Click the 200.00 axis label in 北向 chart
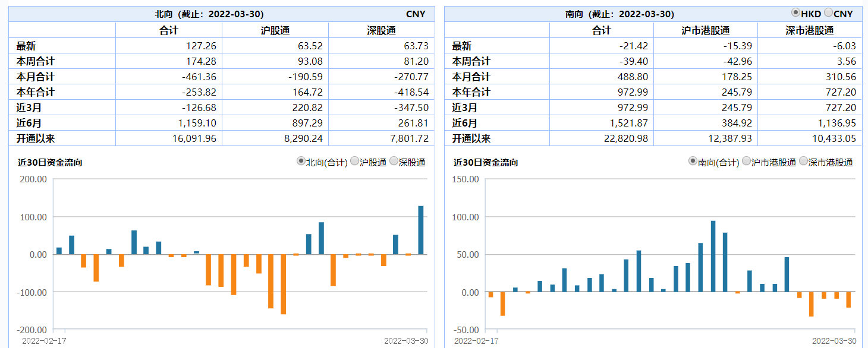 coord(32,179)
